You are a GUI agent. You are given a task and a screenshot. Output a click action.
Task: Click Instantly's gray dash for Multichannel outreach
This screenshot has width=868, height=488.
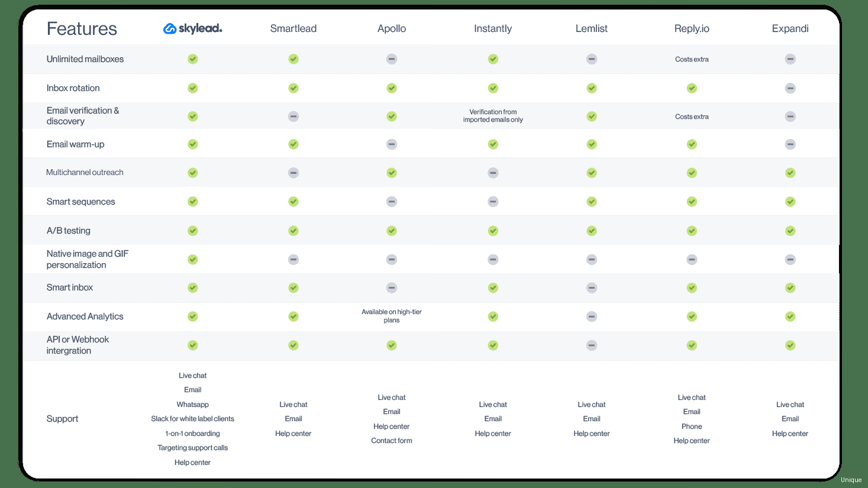click(493, 173)
